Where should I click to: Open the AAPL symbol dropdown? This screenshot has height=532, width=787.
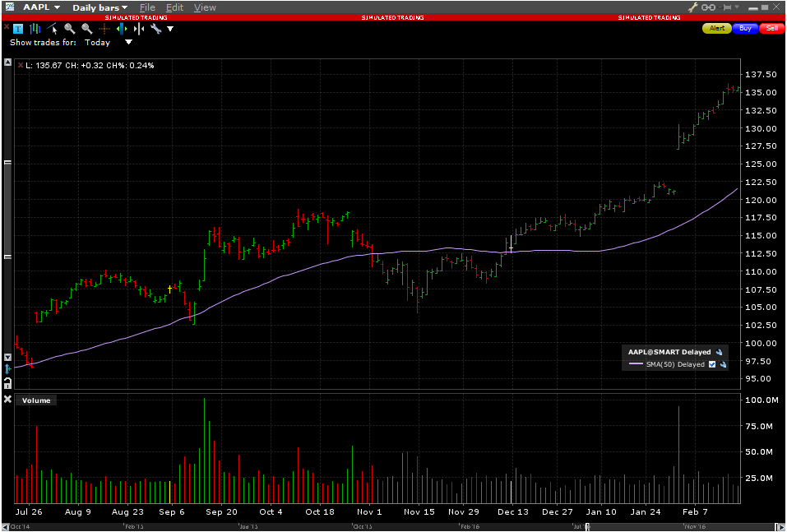click(42, 7)
